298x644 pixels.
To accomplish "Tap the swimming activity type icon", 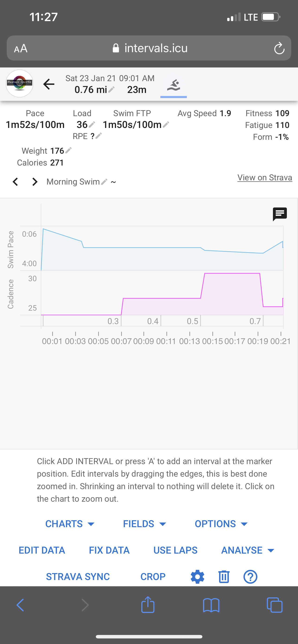I will (173, 85).
